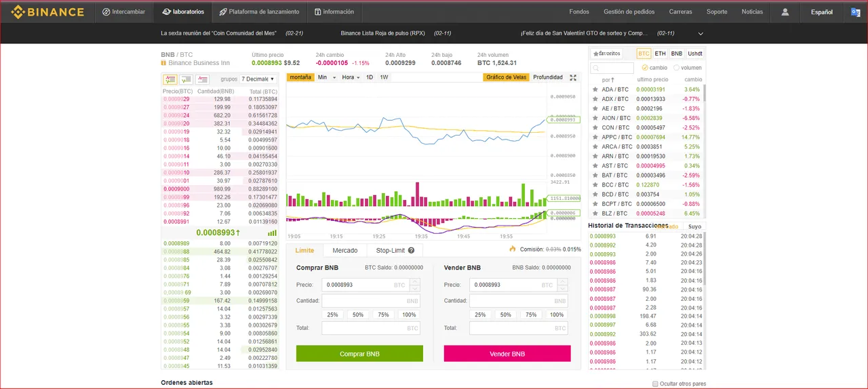Viewport: 868px width, 389px height.
Task: Switch market list to ETH tab
Action: 660,54
